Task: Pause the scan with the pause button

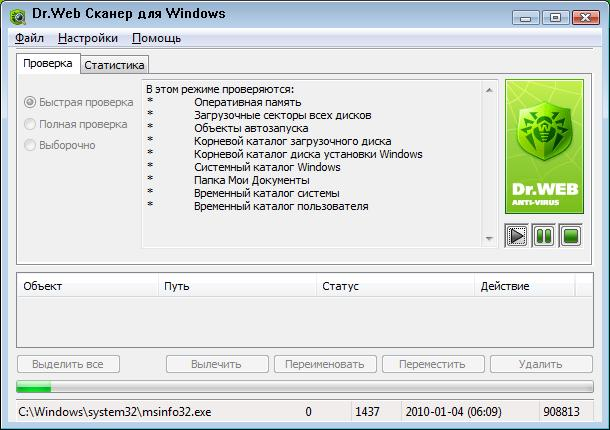Action: coord(543,236)
